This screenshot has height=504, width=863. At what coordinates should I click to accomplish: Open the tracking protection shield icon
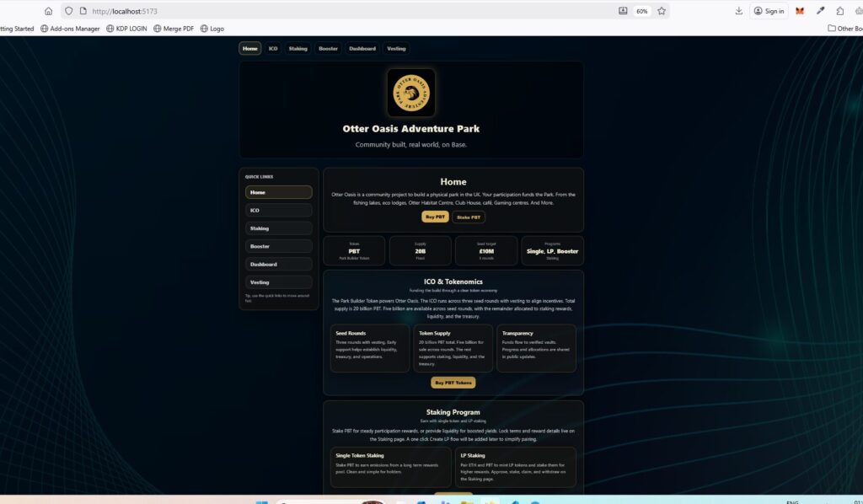pyautogui.click(x=69, y=11)
